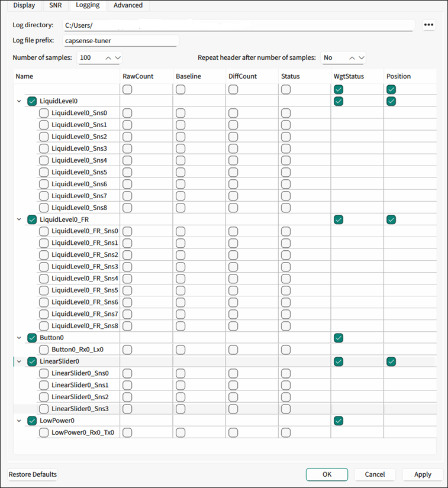Click the Restore Defaults button
This screenshot has width=448, height=488.
33,474
